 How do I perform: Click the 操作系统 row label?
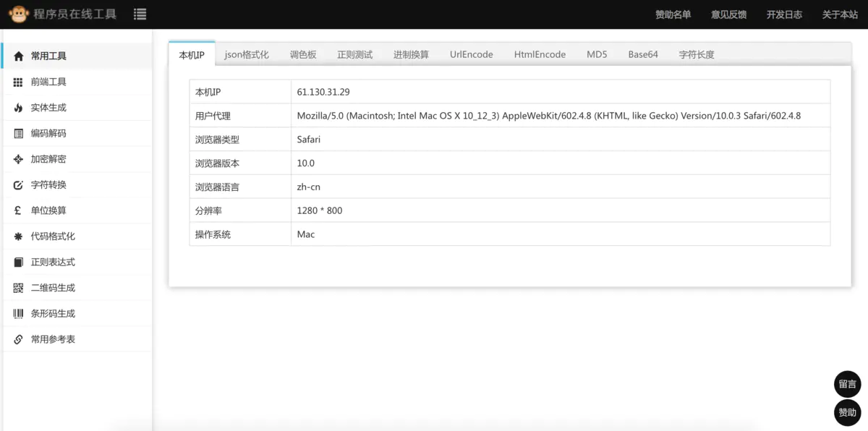pyautogui.click(x=213, y=234)
